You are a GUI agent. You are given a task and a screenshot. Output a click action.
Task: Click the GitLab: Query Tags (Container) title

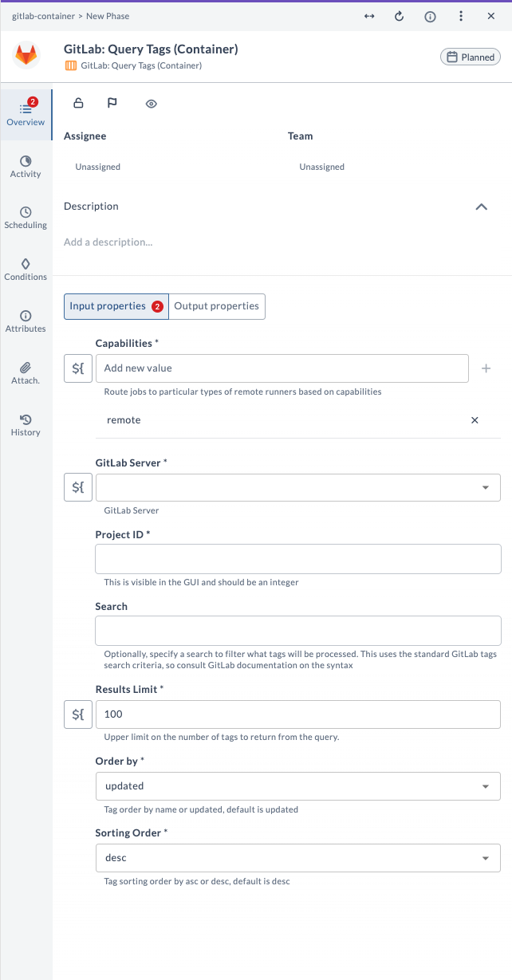[x=151, y=49]
